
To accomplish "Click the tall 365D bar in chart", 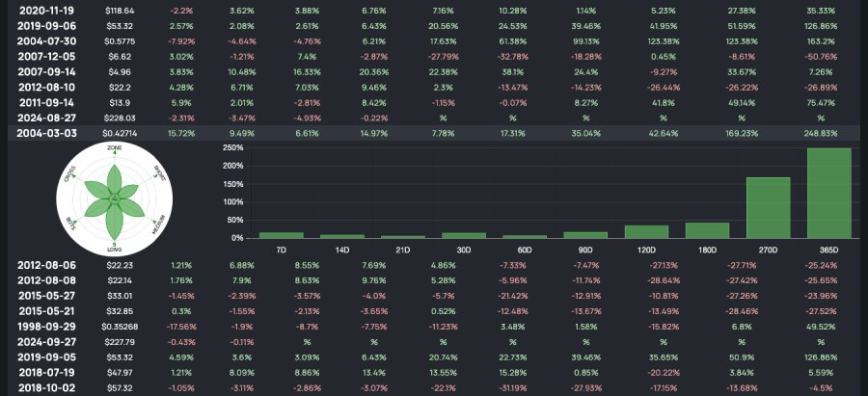I will pos(828,193).
